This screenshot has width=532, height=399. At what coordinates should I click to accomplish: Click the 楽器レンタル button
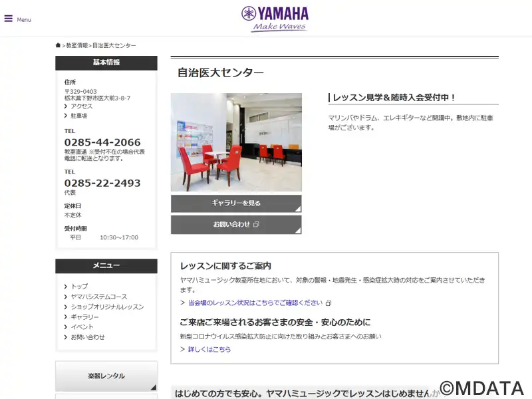click(106, 376)
